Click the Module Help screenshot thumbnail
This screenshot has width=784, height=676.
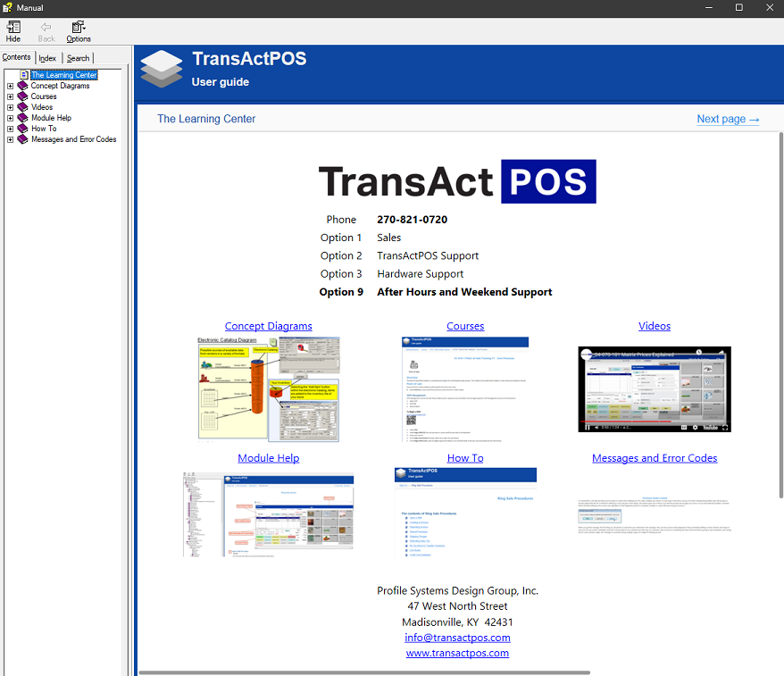[x=269, y=515]
